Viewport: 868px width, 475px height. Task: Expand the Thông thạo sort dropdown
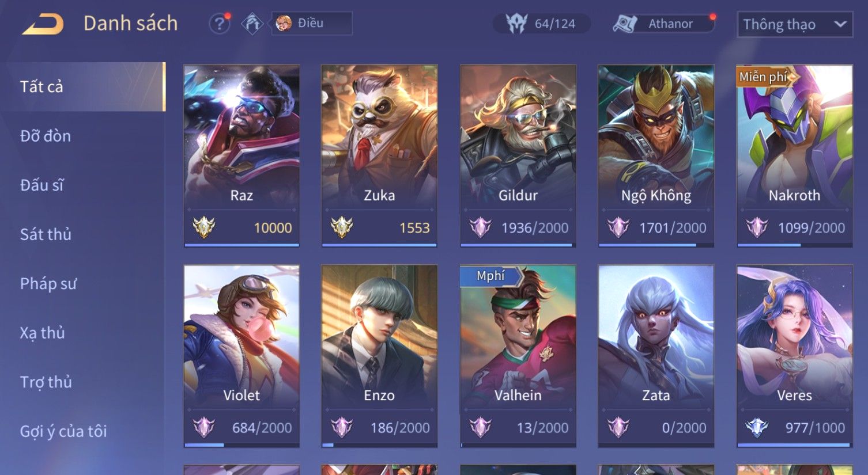click(x=795, y=25)
